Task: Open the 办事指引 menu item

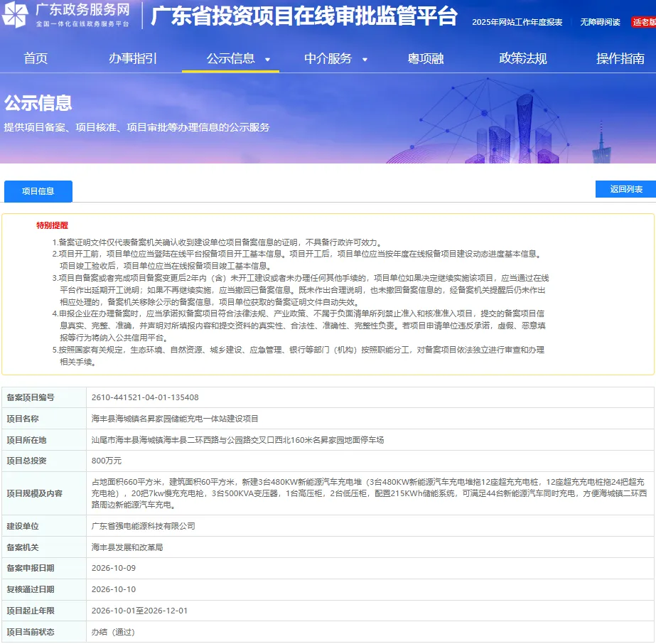Action: [x=133, y=58]
